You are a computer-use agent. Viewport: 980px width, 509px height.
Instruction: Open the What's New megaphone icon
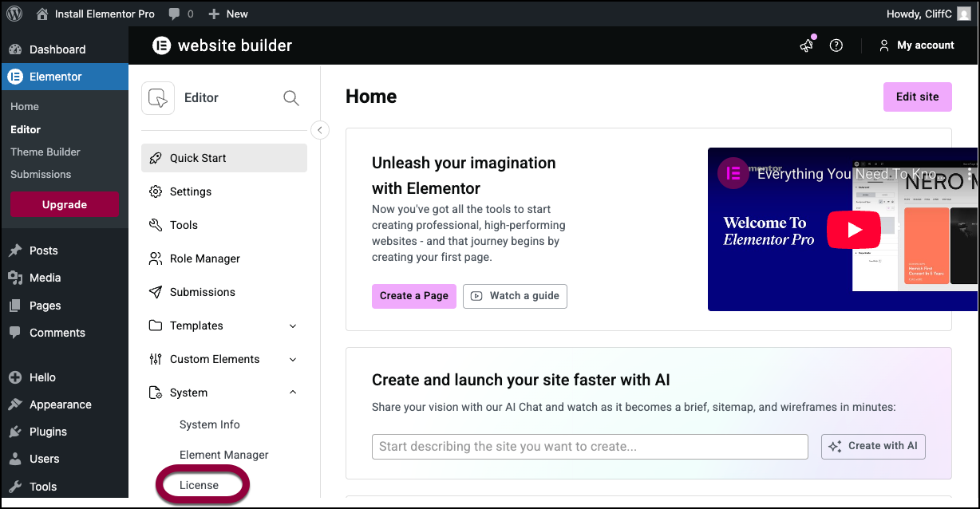tap(807, 45)
